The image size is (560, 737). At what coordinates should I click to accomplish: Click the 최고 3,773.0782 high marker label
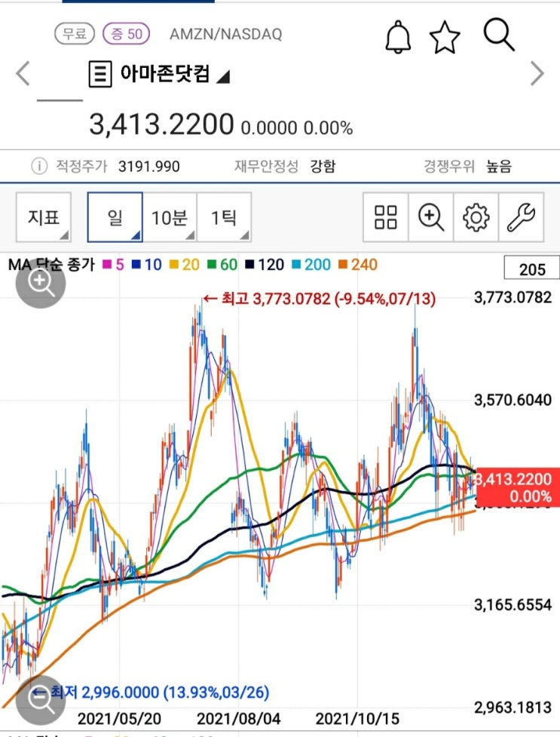point(320,299)
